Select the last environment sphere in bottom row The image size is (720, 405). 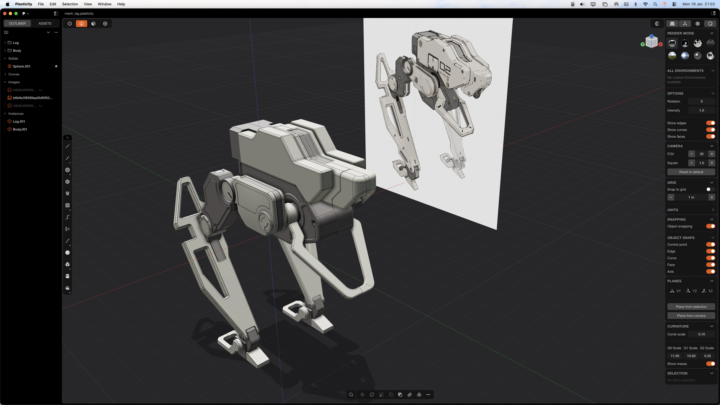pyautogui.click(x=710, y=56)
